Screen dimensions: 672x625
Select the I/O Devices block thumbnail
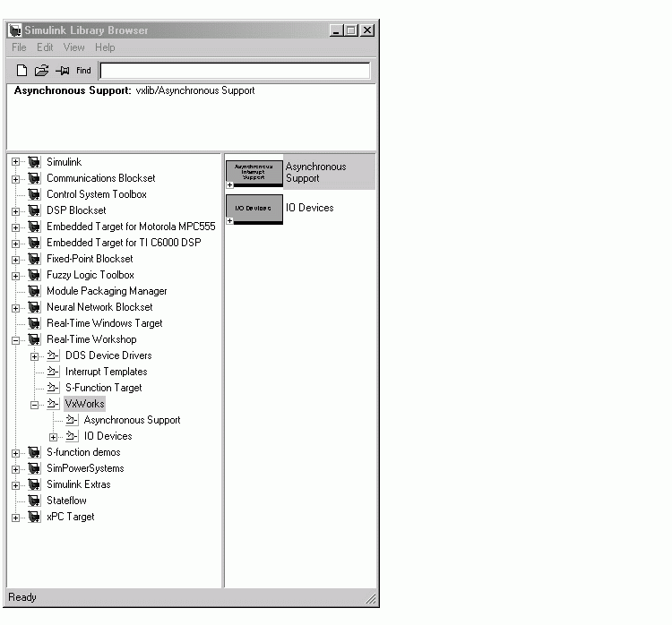pos(254,209)
